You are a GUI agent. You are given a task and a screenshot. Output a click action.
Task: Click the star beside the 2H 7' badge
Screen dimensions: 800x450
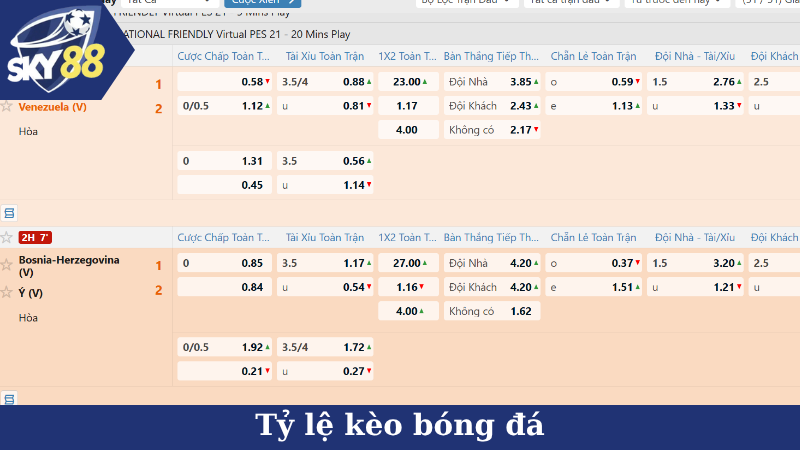pyautogui.click(x=6, y=237)
